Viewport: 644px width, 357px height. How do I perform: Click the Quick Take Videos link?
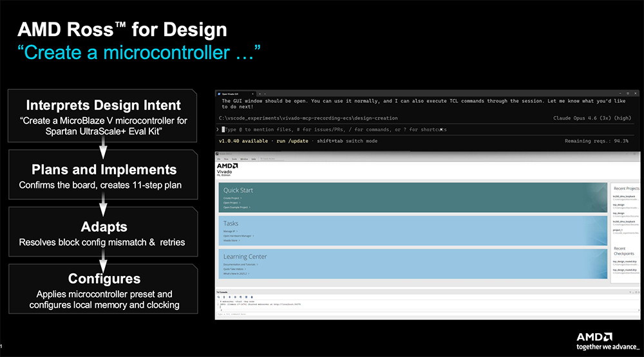point(233,269)
